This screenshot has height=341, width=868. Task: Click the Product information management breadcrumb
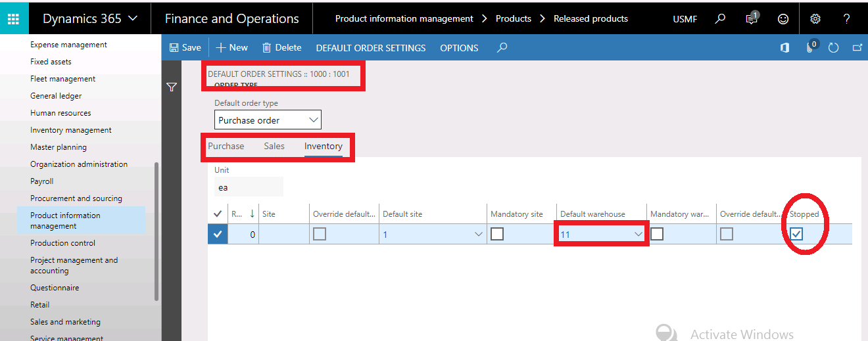click(x=404, y=18)
